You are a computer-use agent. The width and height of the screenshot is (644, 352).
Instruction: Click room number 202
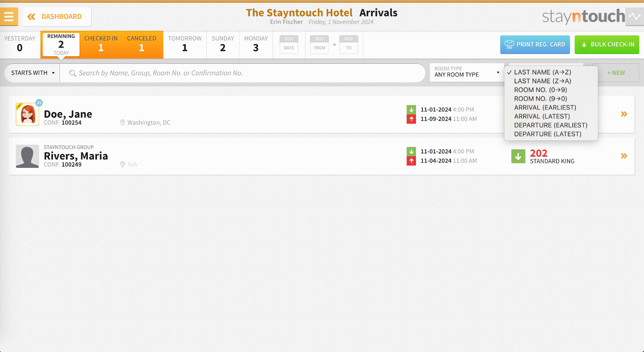539,153
